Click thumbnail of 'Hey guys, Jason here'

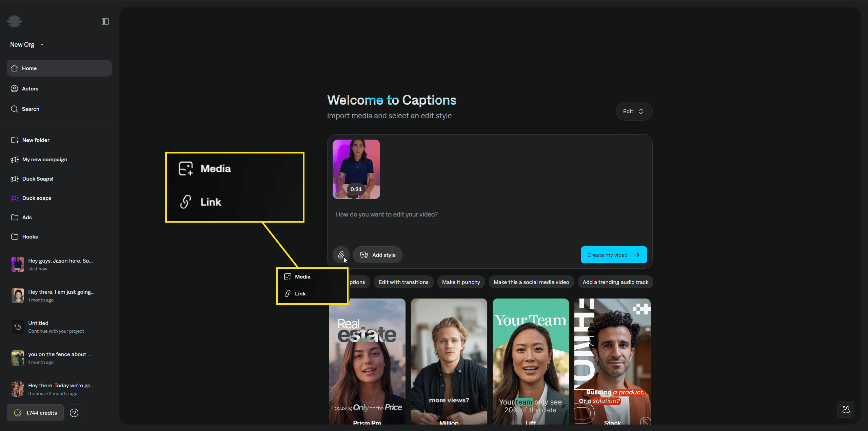18,264
